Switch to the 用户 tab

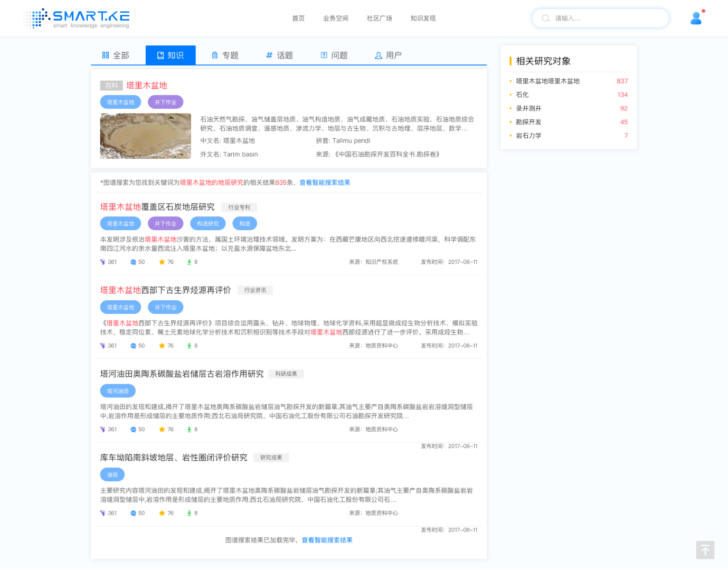[x=389, y=55]
